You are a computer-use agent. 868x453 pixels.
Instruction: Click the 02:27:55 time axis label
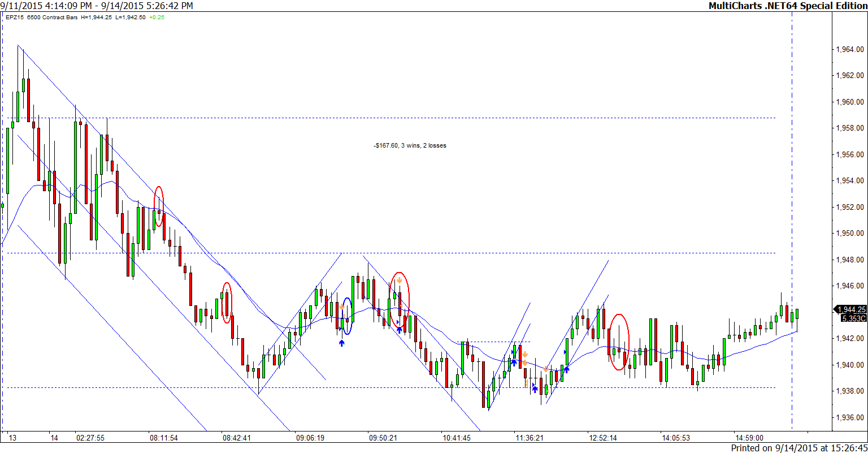(x=90, y=438)
